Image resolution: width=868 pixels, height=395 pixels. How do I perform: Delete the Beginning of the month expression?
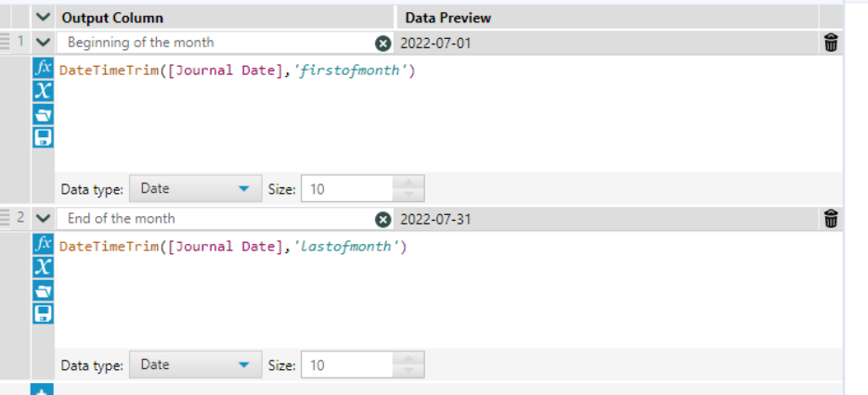tap(831, 43)
